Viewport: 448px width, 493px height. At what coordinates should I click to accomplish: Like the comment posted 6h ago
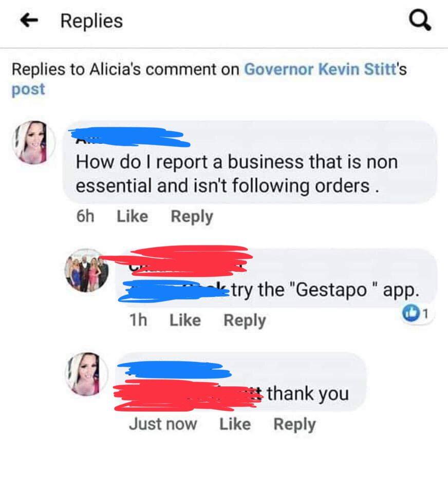133,216
